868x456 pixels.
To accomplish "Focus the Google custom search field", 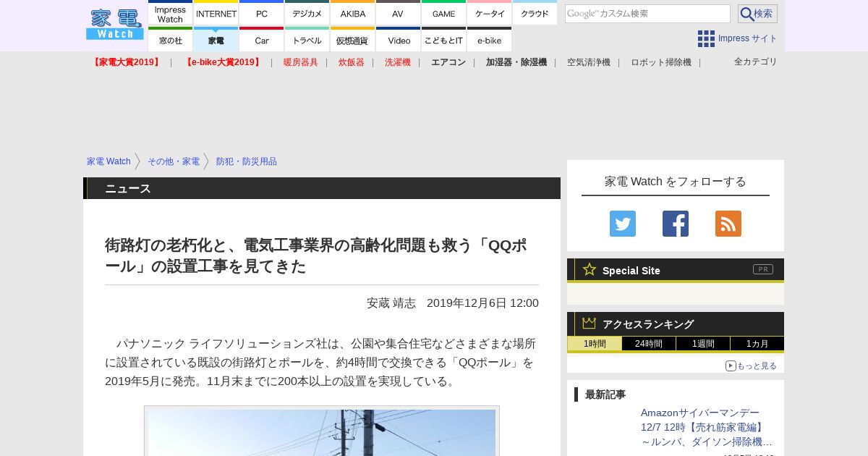I will [x=647, y=14].
